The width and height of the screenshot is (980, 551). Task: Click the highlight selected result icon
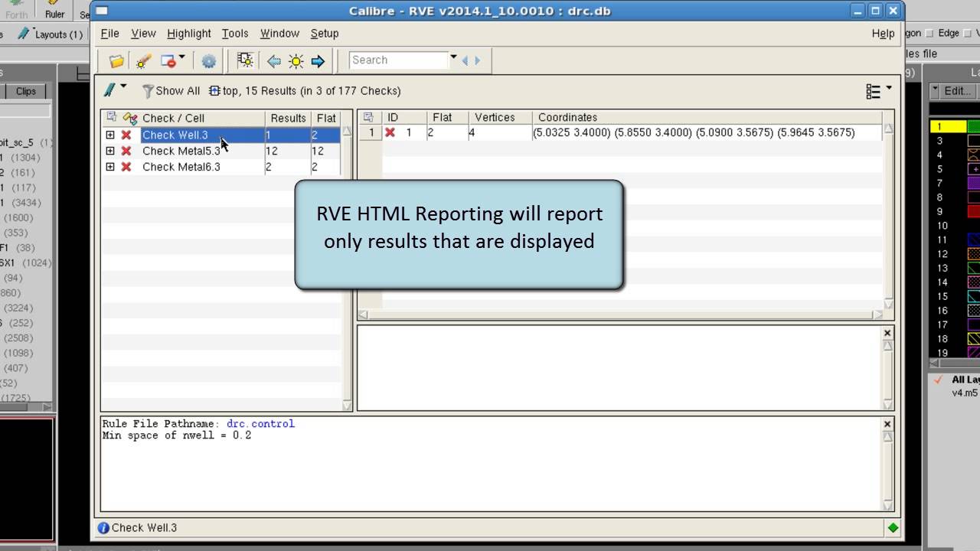245,60
